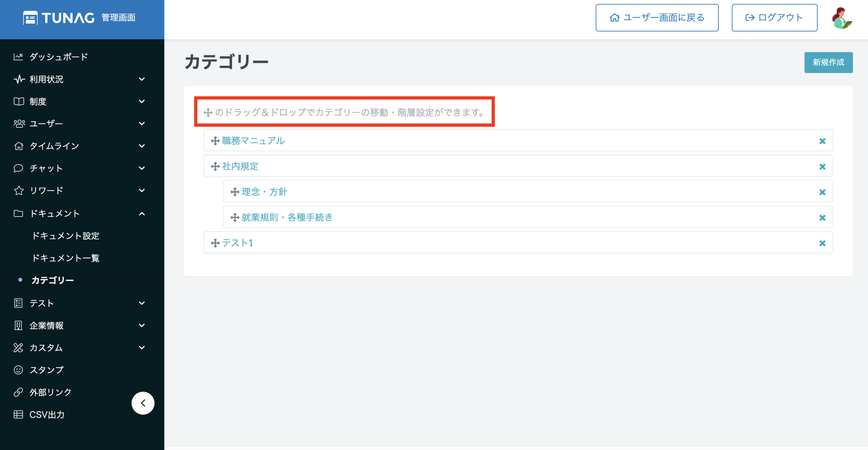The height and width of the screenshot is (450, 868).
Task: Click the TUNAG logo icon
Action: [30, 18]
